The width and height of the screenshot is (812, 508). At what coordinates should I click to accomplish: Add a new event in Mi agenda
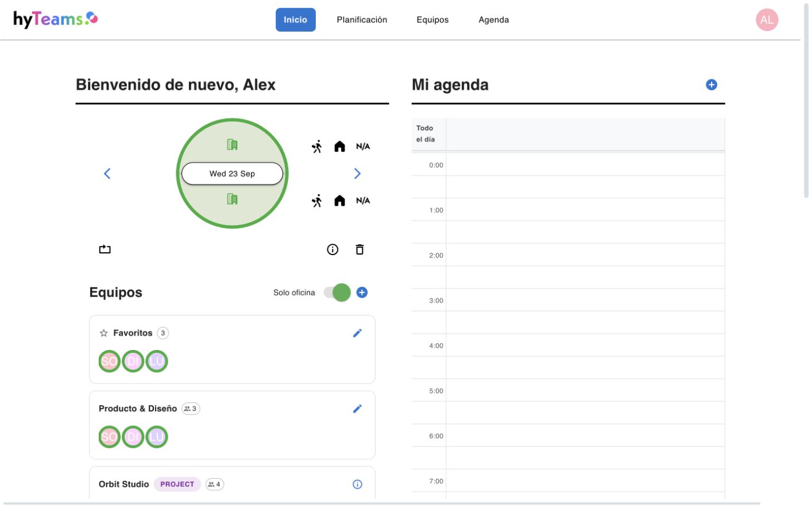point(711,84)
